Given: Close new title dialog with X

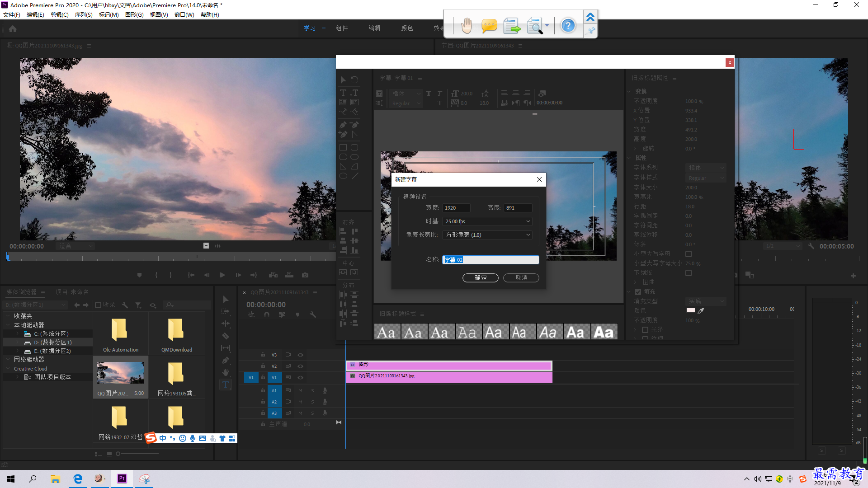Looking at the screenshot, I should (x=539, y=179).
